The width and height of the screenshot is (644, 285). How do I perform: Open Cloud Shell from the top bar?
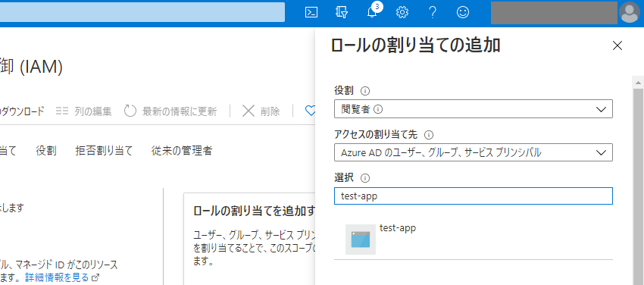(311, 13)
